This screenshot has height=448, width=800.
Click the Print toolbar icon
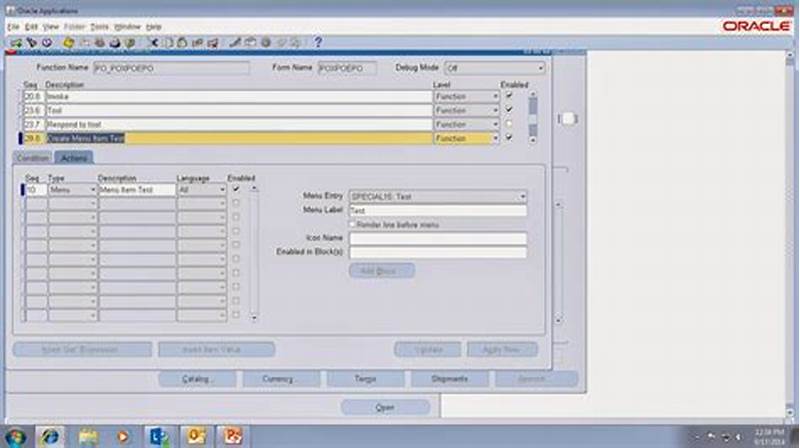tap(115, 43)
